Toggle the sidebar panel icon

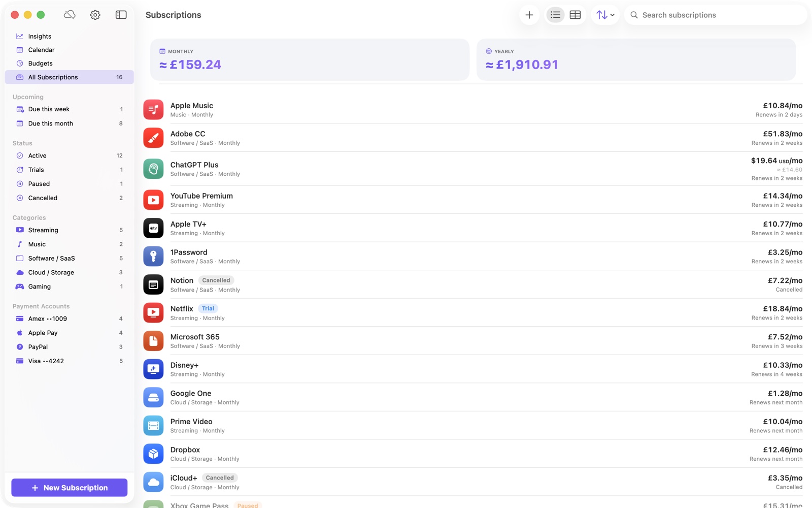pyautogui.click(x=121, y=15)
